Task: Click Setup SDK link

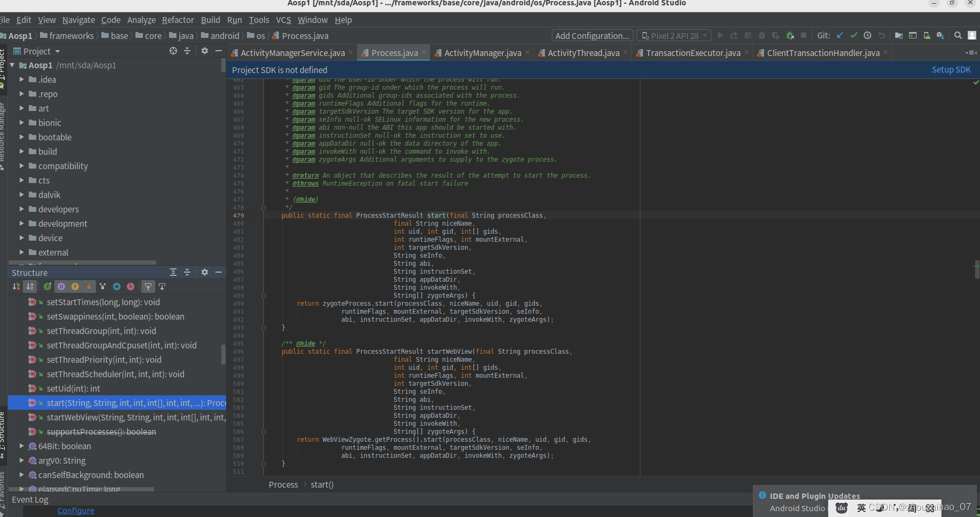Action: (x=951, y=70)
